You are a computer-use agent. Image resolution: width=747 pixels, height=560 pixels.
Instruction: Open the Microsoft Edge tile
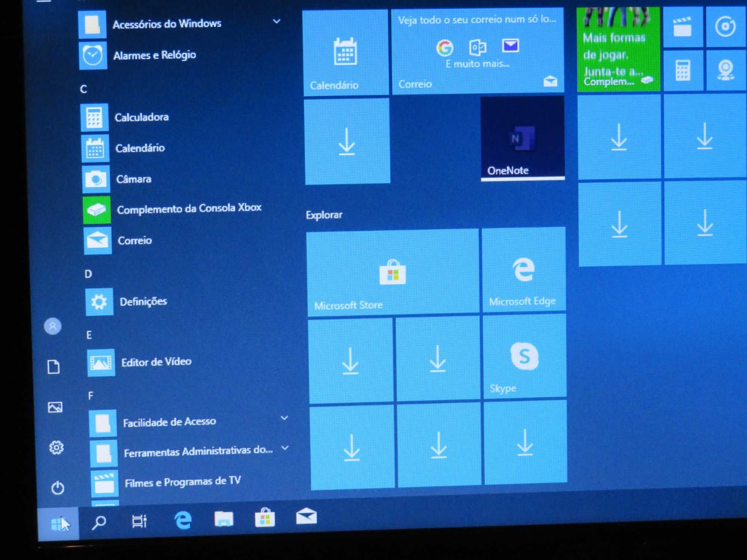tap(524, 270)
